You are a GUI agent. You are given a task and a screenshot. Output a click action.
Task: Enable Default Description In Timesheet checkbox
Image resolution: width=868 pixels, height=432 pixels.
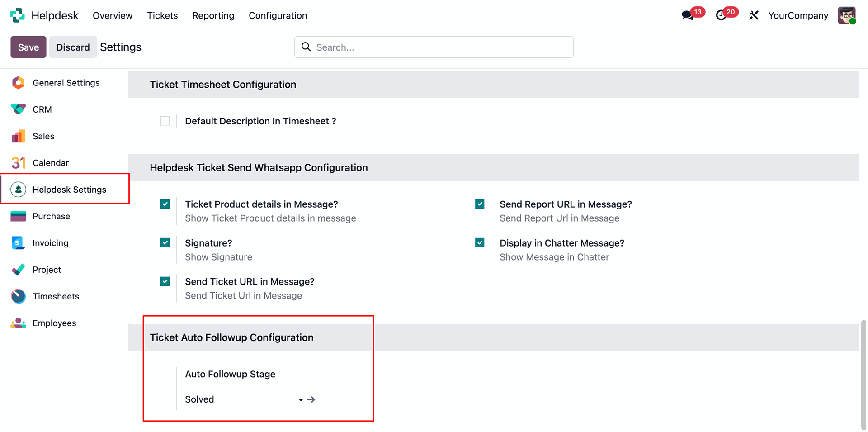[x=165, y=121]
